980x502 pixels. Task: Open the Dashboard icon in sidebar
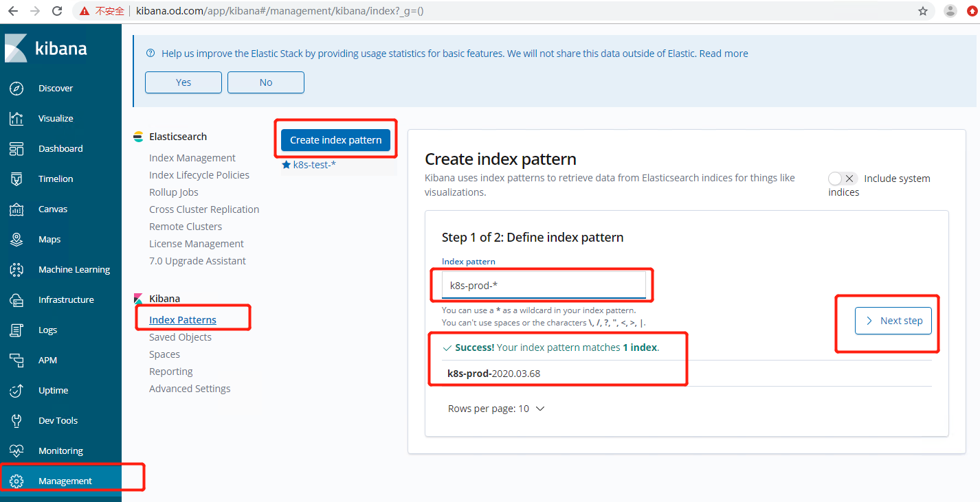click(16, 149)
